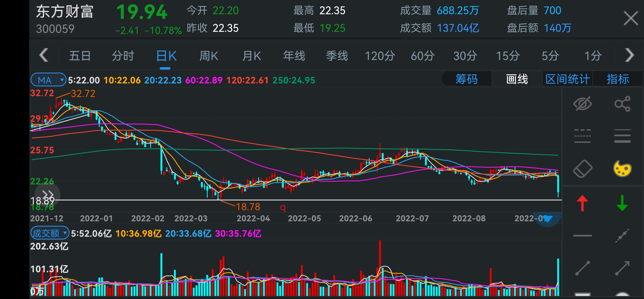The height and width of the screenshot is (299, 644).
Task: Switch to 五日 chart tab
Action: (x=80, y=56)
